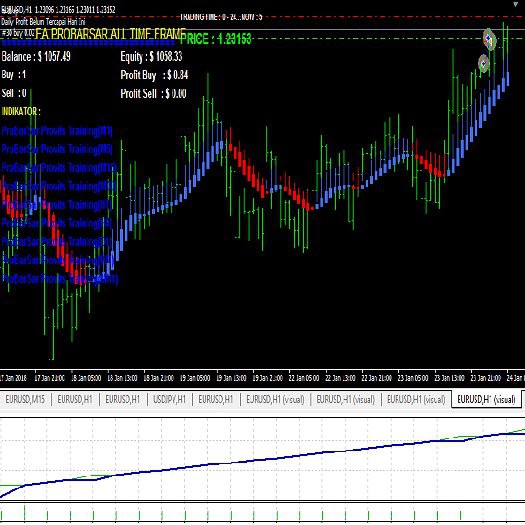Click the FA PROBARSAR ALL TIME FRAME title
This screenshot has height=525, width=525.
(x=111, y=34)
